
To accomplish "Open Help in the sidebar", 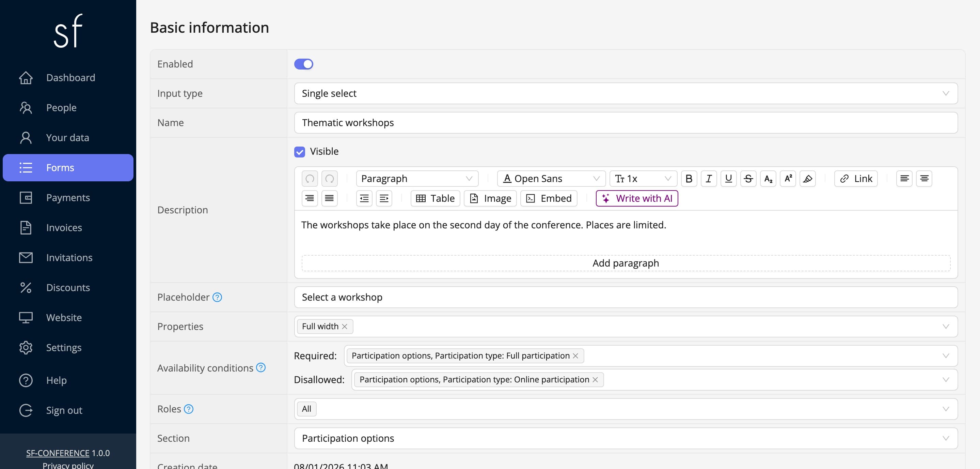I will coord(68,381).
